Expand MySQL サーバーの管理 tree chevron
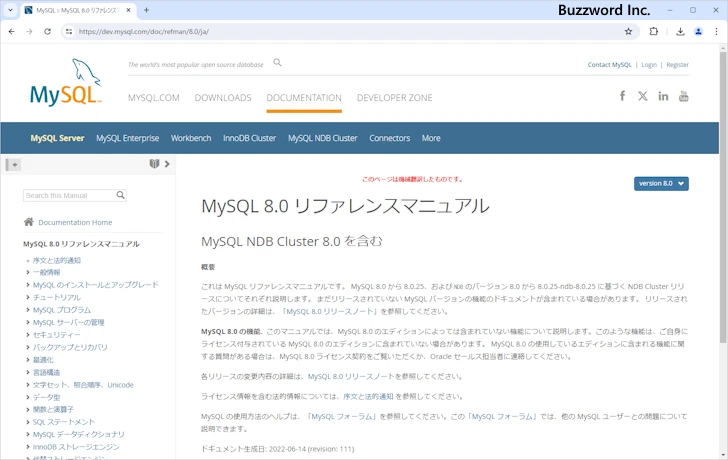This screenshot has height=460, width=728. tap(28, 322)
